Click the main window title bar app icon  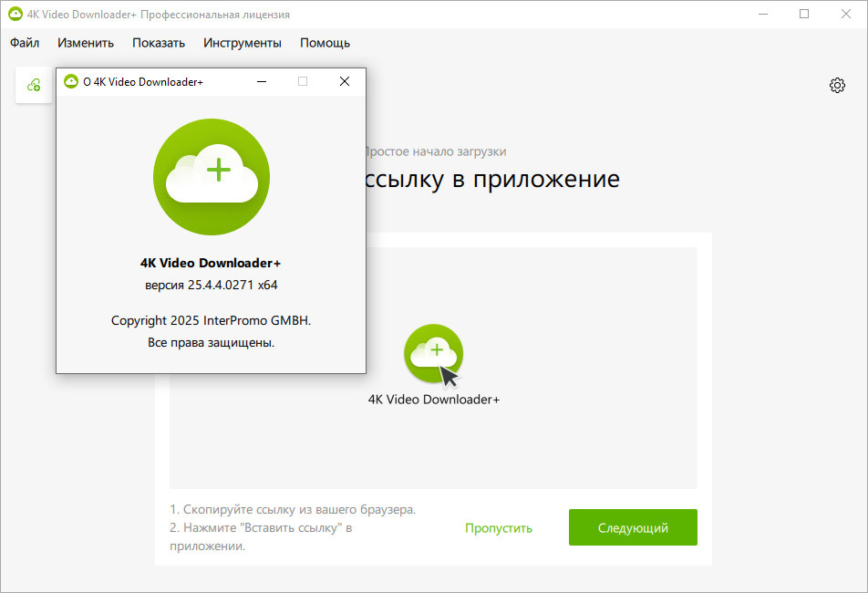click(x=15, y=14)
